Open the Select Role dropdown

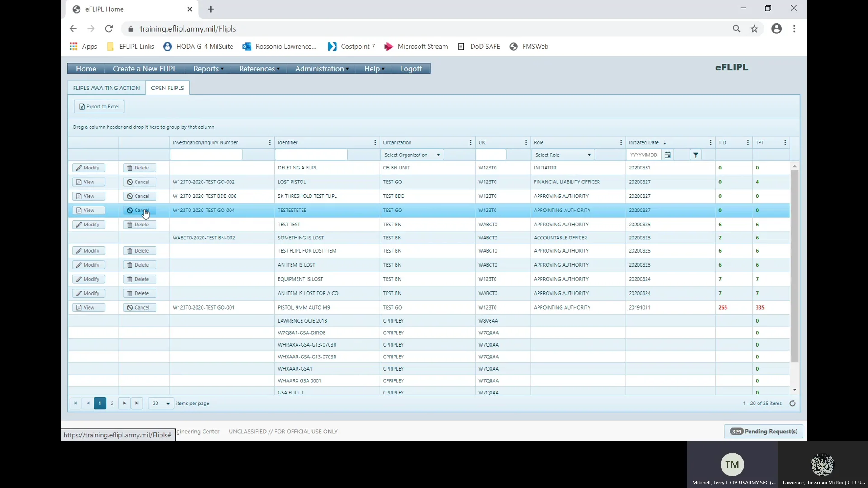(563, 154)
